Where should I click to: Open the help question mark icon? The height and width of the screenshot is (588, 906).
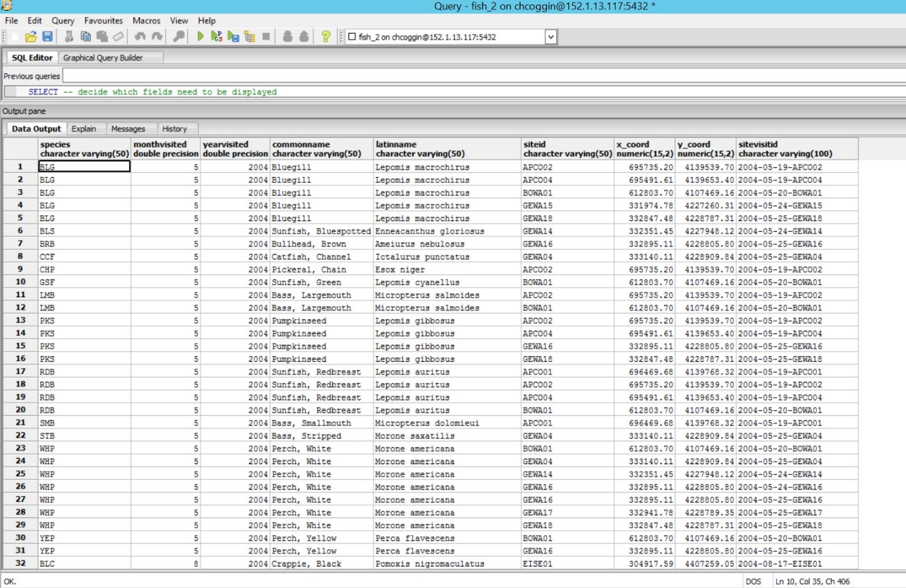pyautogui.click(x=326, y=37)
